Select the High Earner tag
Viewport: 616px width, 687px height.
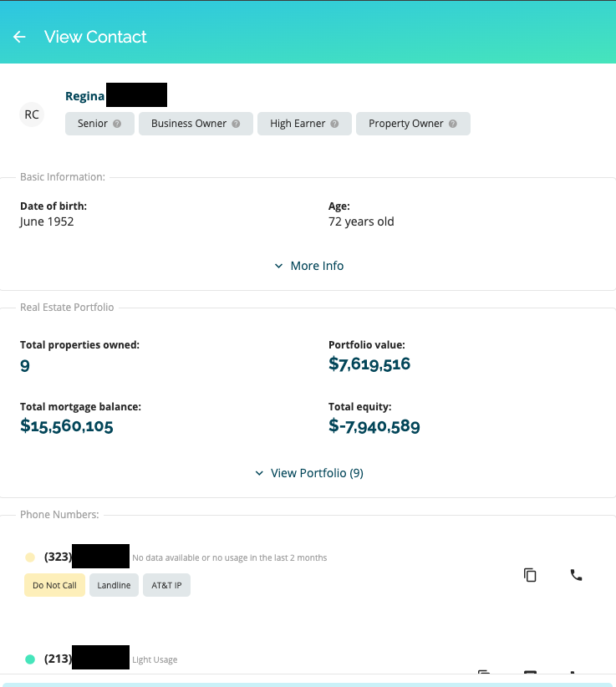point(304,124)
